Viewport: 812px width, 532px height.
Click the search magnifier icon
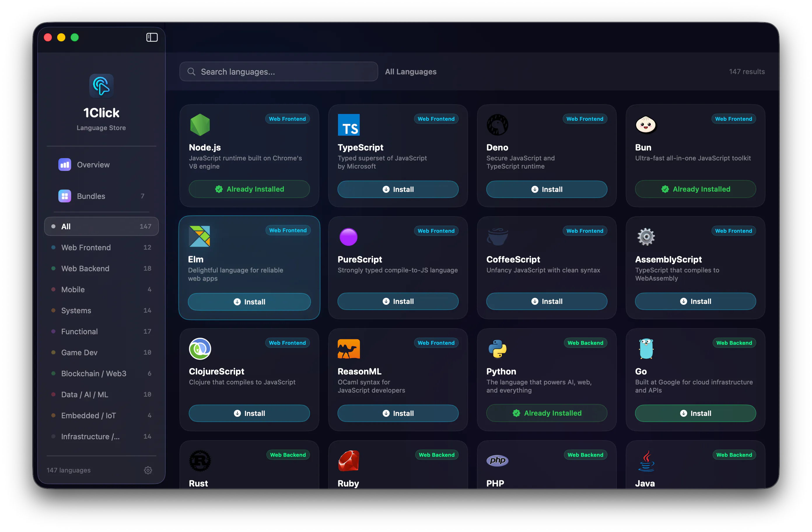191,71
